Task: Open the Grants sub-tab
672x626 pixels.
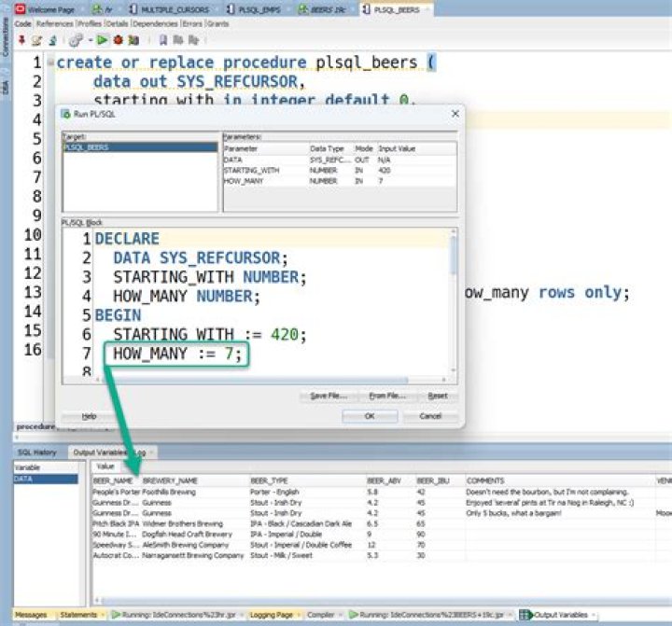Action: coord(217,24)
